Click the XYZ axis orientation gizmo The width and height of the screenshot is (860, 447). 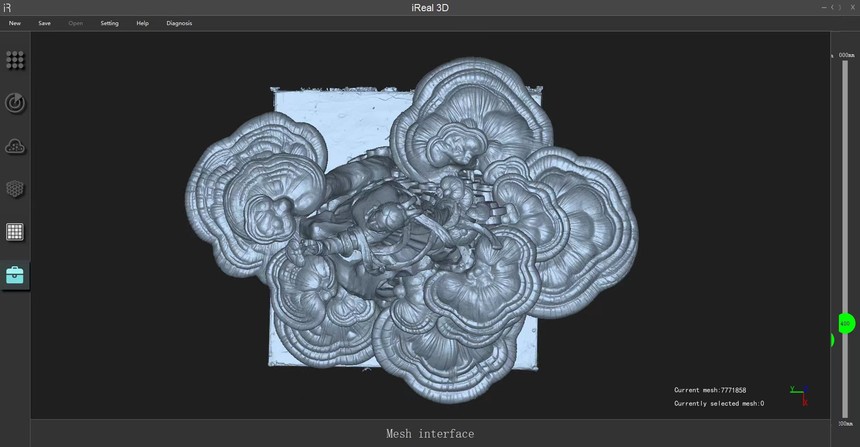800,395
